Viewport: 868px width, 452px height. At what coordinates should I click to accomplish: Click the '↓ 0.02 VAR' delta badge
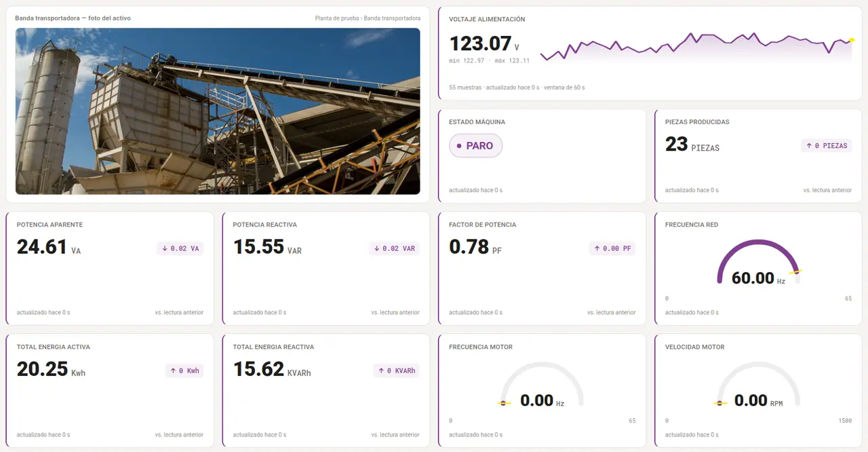coord(394,248)
